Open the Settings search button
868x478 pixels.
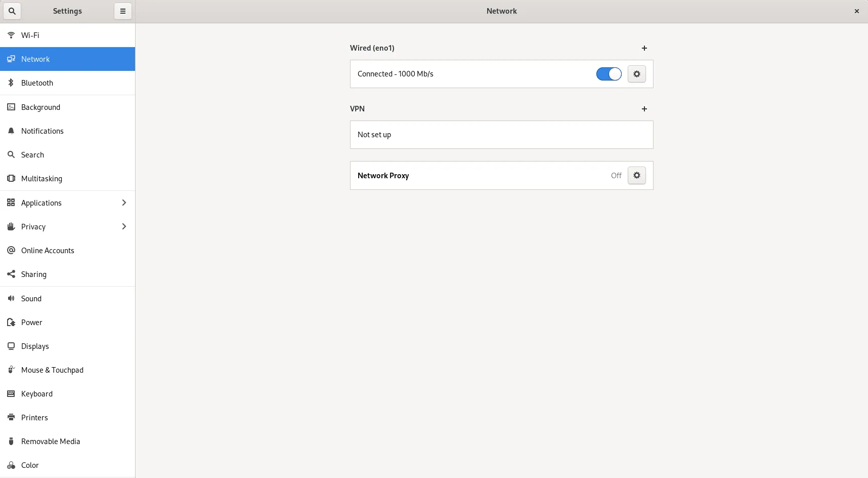click(x=12, y=11)
